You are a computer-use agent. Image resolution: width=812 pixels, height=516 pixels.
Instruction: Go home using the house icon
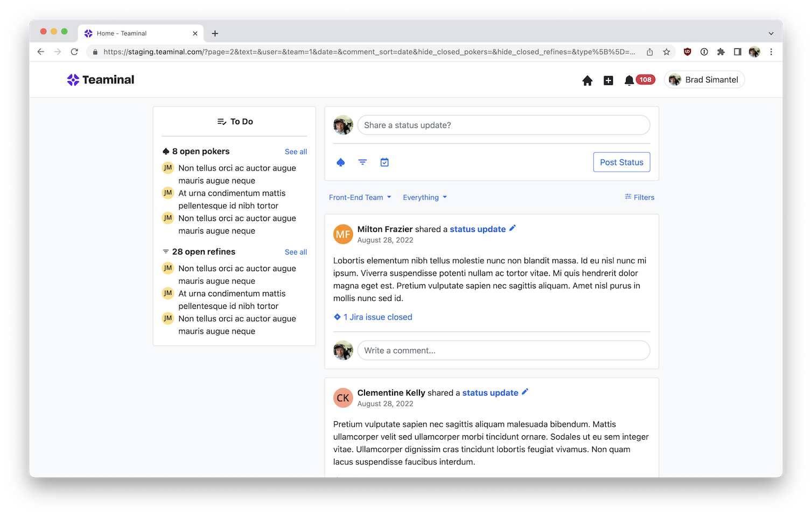pos(587,80)
